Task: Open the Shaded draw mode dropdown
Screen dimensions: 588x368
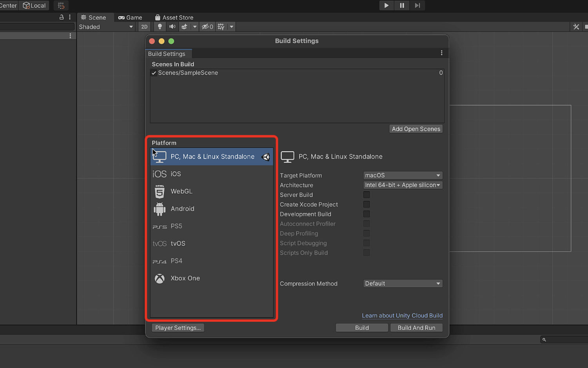Action: pos(106,27)
